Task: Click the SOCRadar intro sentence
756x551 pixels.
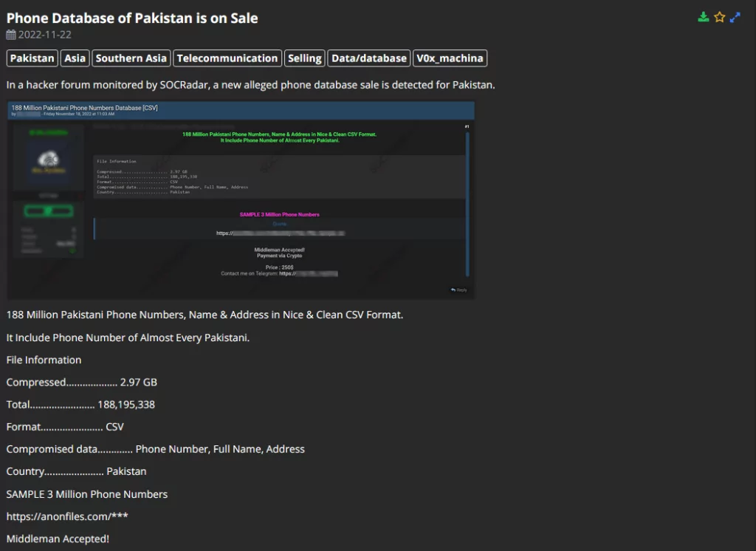Action: tap(251, 85)
